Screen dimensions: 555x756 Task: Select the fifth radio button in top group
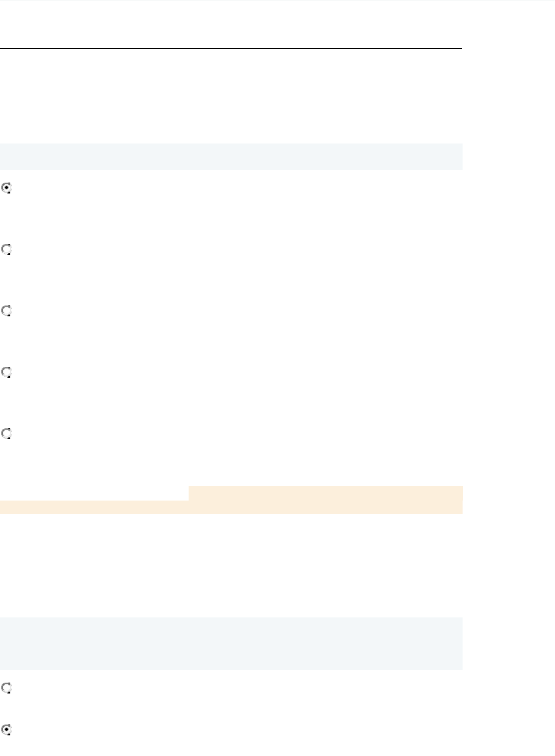7,434
